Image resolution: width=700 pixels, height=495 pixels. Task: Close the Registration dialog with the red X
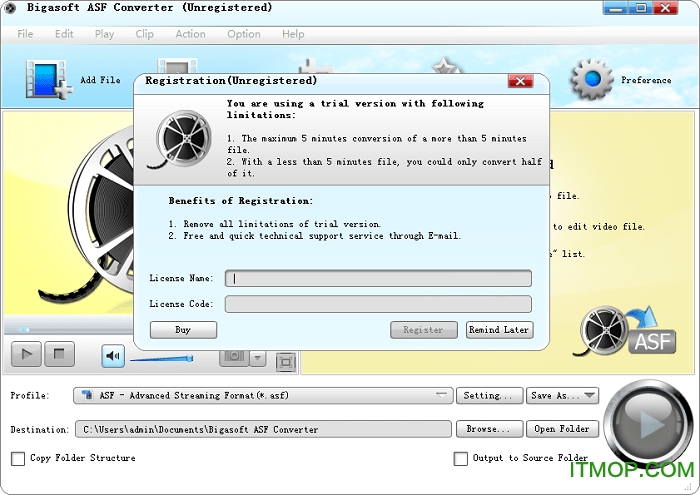coord(519,81)
